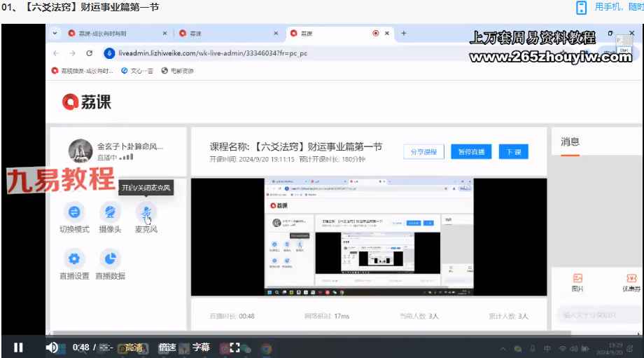Enter fullscreen in the video player
644x358 pixels.
[x=234, y=347]
